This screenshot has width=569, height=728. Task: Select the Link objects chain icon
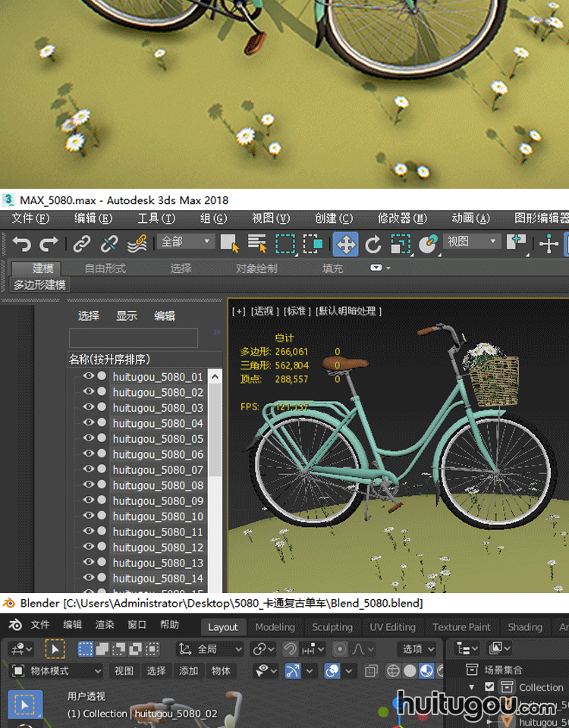(81, 243)
